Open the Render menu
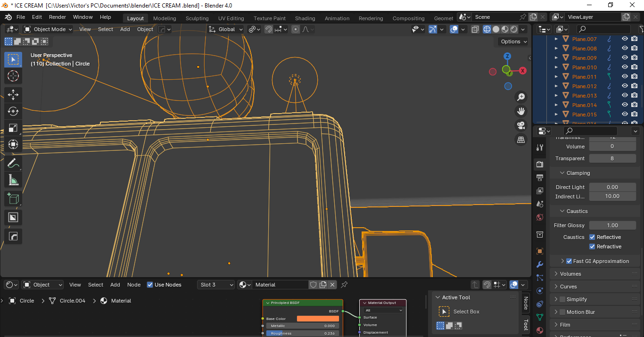Screen dimensions: 644x337 (58, 17)
